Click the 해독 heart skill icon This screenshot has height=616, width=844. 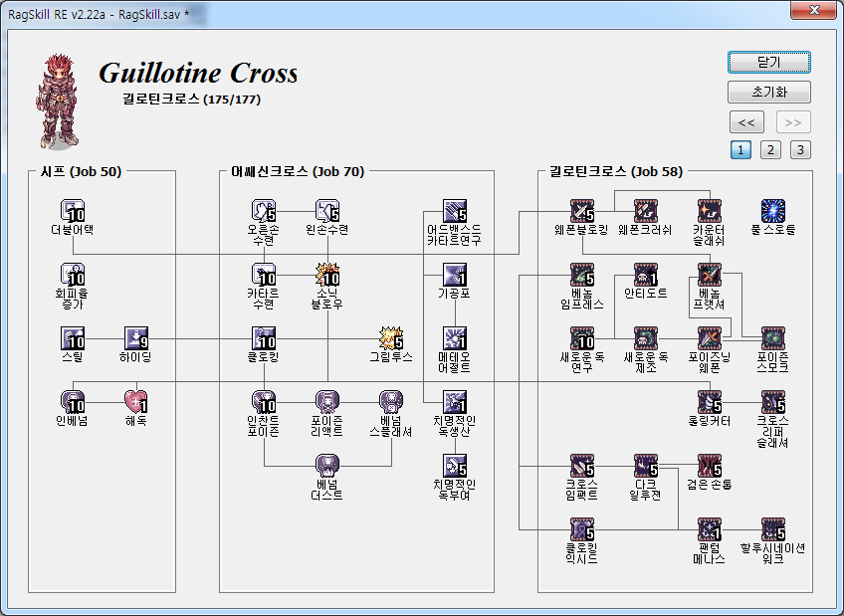pyautogui.click(x=136, y=402)
